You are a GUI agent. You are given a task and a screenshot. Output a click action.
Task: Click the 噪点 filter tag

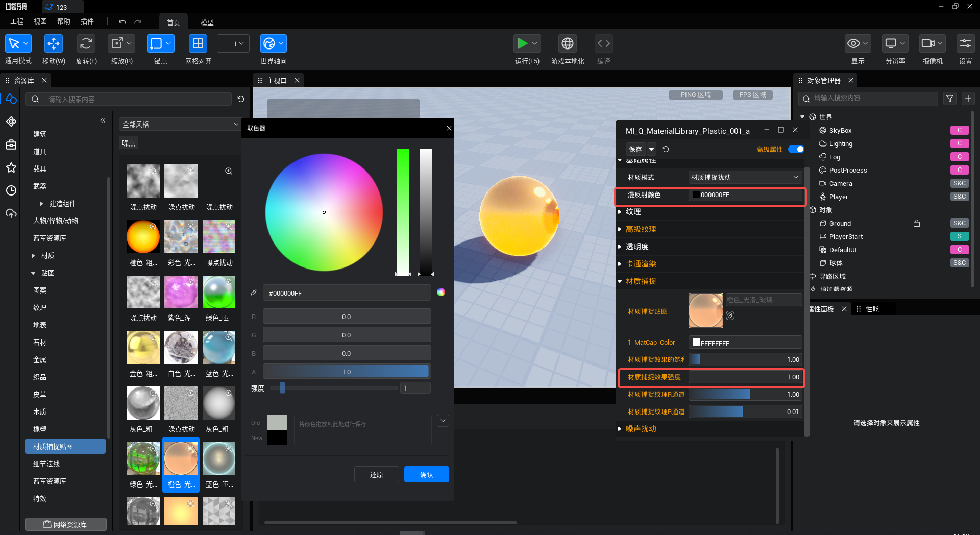pos(129,143)
